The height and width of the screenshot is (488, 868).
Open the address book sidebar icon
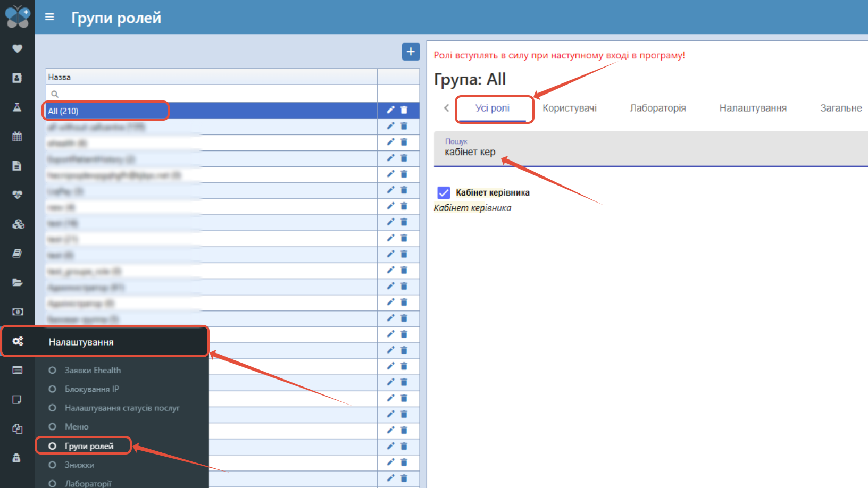[17, 78]
